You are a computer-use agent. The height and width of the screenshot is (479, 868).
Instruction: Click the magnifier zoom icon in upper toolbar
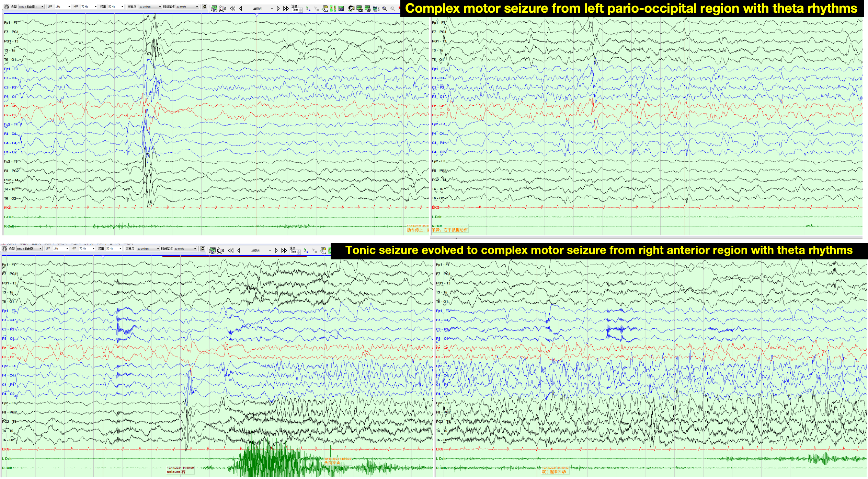(385, 9)
